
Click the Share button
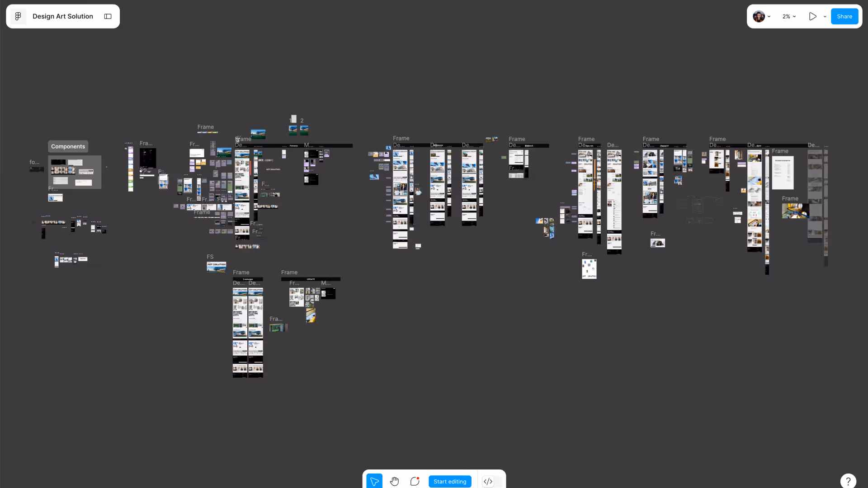[x=844, y=16]
